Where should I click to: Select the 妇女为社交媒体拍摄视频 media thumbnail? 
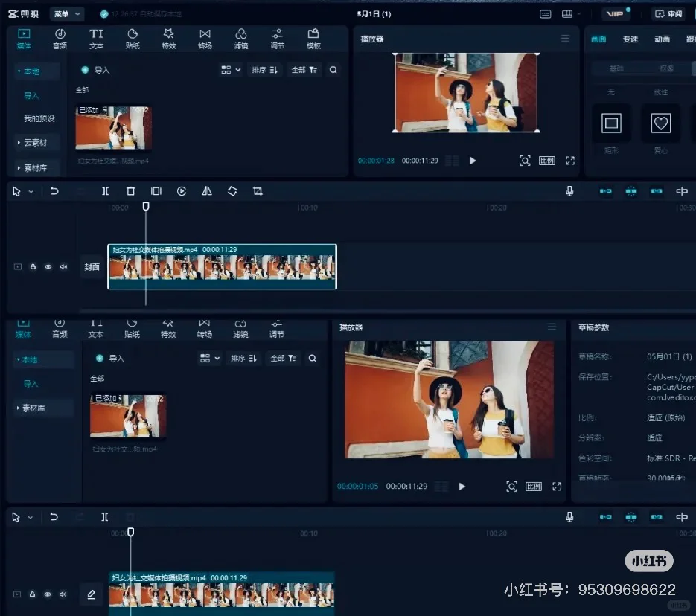click(x=113, y=126)
